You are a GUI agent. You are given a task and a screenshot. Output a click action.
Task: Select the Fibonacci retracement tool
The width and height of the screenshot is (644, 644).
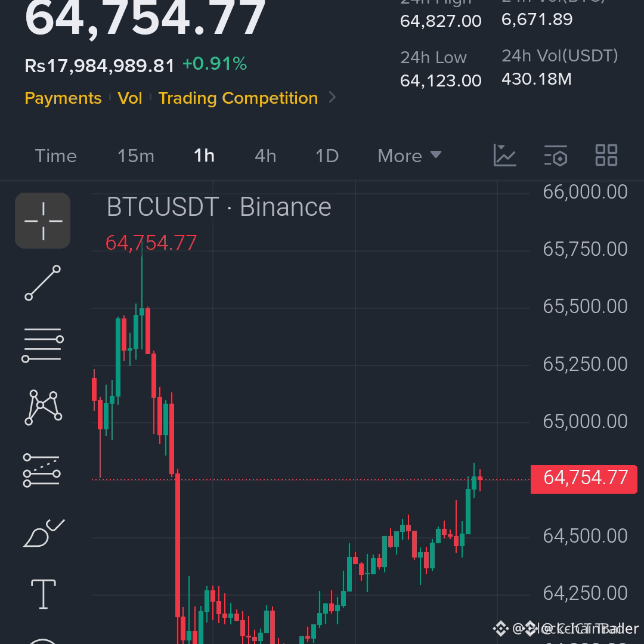[42, 470]
